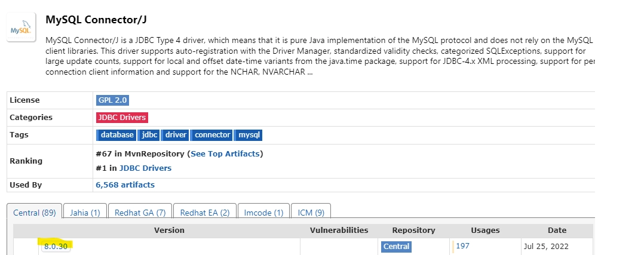
Task: Open version 8.0.30 link
Action: pos(56,246)
